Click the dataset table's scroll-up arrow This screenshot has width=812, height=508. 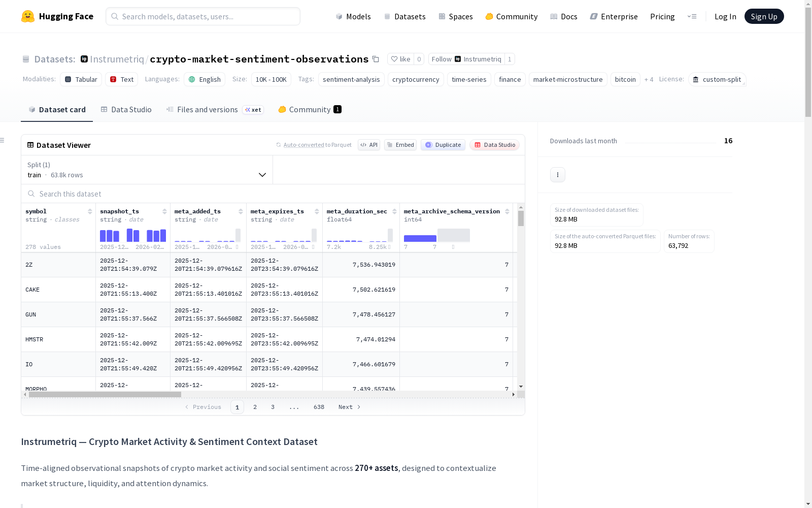521,207
